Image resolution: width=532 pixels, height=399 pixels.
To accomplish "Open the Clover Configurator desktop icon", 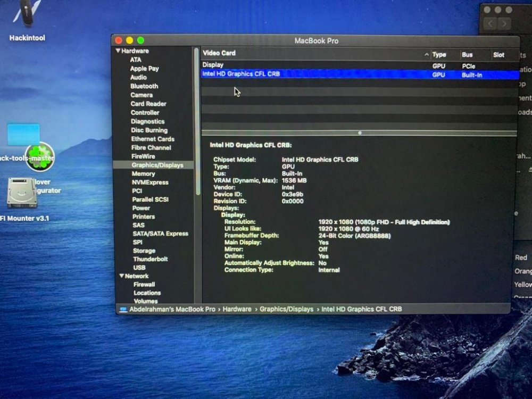I will click(40, 156).
